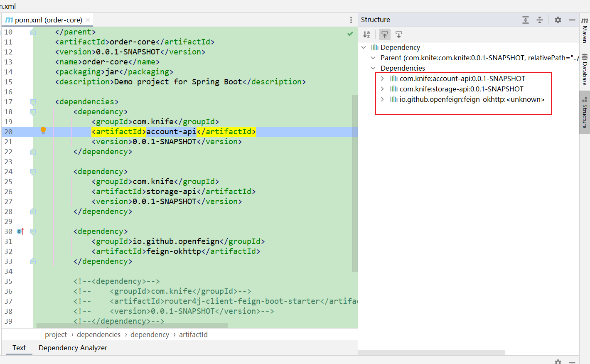Select the Sort Alphabetically icon
This screenshot has width=590, height=364.
coord(366,34)
